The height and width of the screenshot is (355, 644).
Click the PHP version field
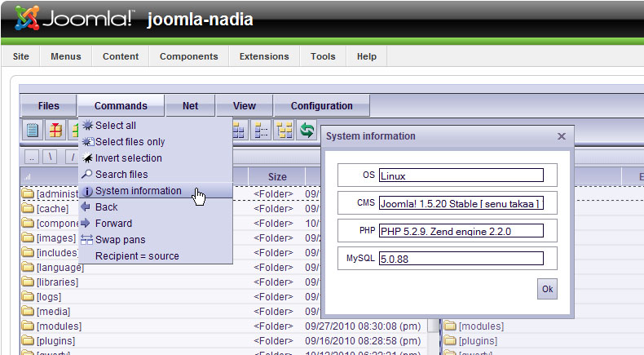click(461, 230)
